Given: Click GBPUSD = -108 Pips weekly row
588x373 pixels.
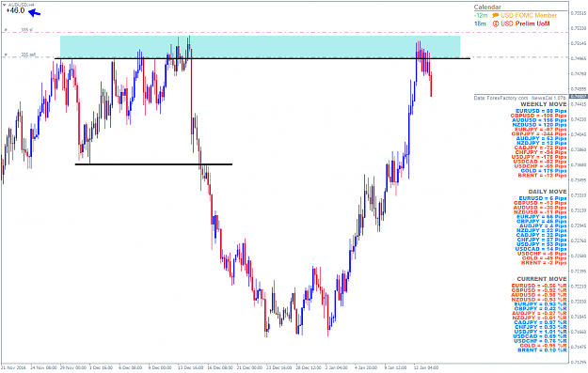Looking at the screenshot, I should [538, 116].
